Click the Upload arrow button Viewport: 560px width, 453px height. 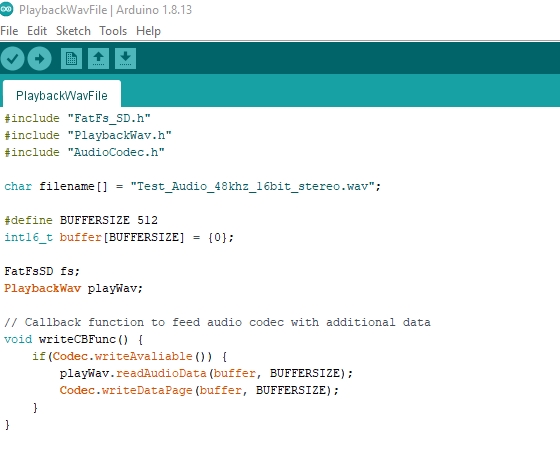click(x=40, y=59)
